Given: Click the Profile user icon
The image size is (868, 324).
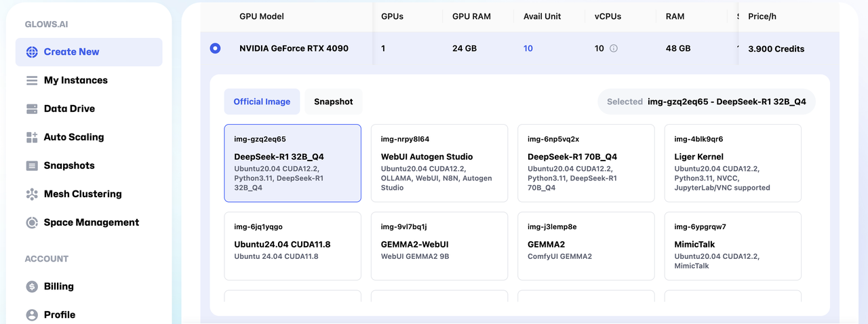Looking at the screenshot, I should (32, 315).
